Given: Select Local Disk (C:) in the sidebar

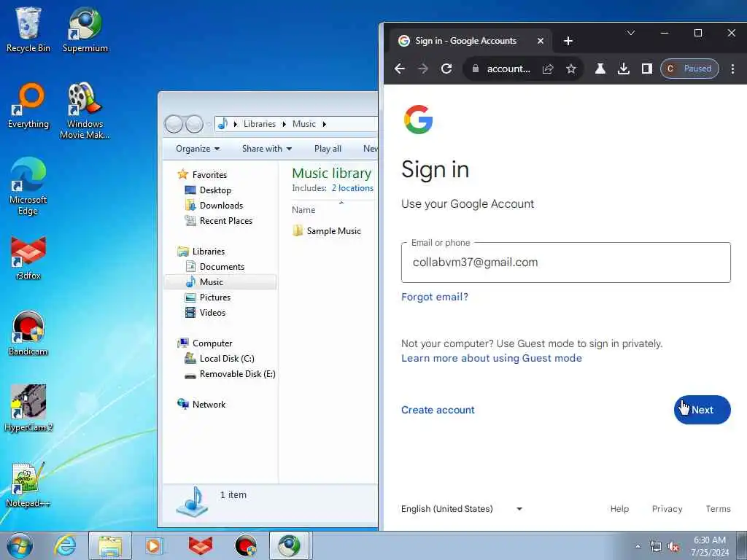Looking at the screenshot, I should point(220,359).
